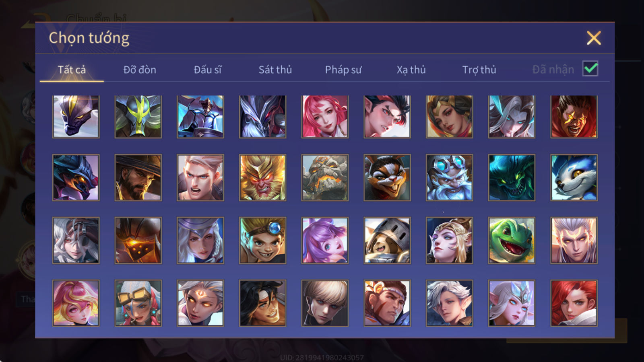The height and width of the screenshot is (362, 644).
Task: Switch to the Pháp sư tab
Action: click(x=343, y=70)
